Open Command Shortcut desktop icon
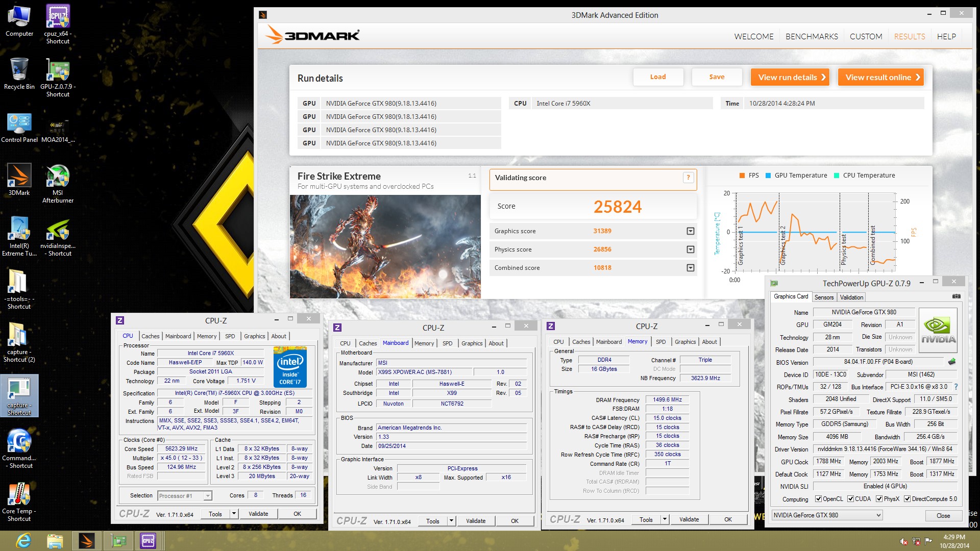The image size is (980, 551). click(19, 448)
